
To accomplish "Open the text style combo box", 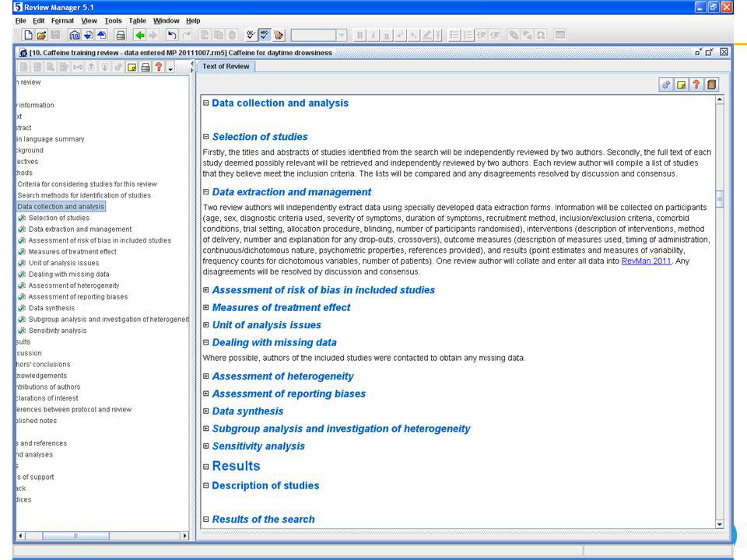I will pos(319,35).
